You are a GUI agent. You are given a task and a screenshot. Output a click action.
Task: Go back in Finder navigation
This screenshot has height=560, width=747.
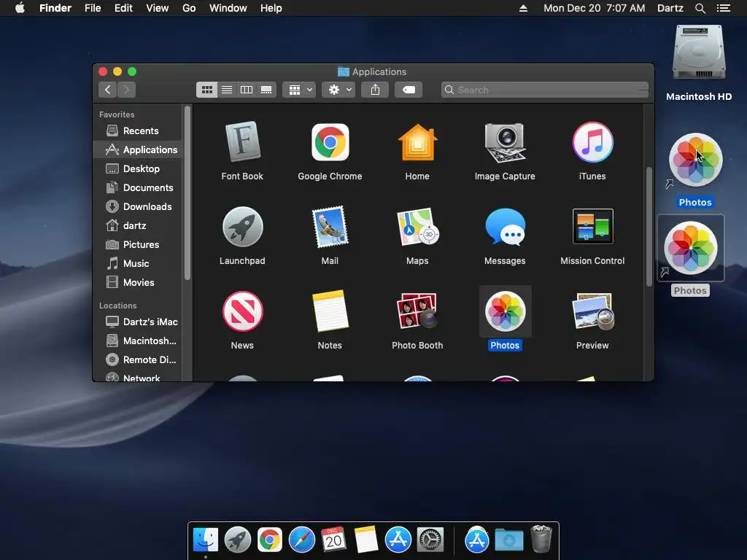coord(108,90)
